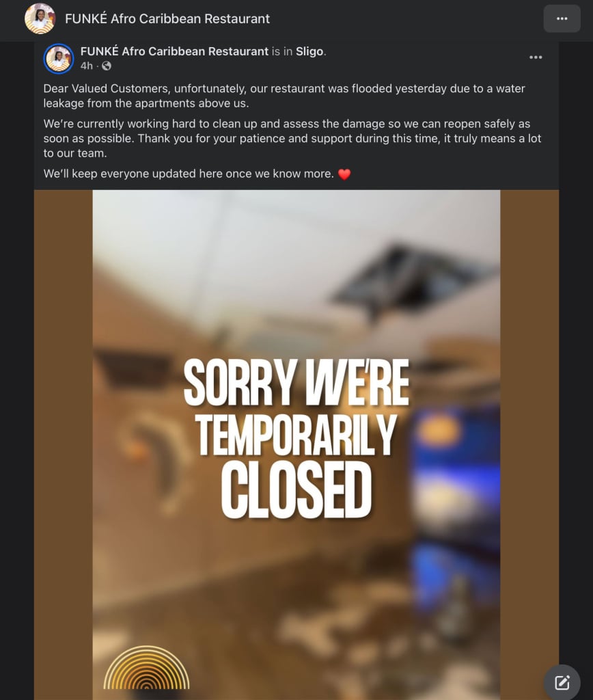The width and height of the screenshot is (593, 700).
Task: Open the post's three-dots options menu
Action: click(536, 57)
